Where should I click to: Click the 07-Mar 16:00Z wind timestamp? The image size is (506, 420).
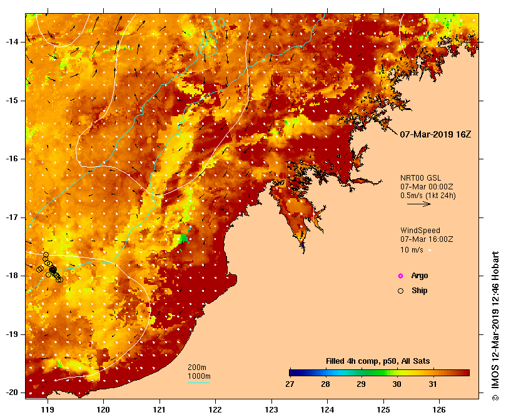point(427,239)
